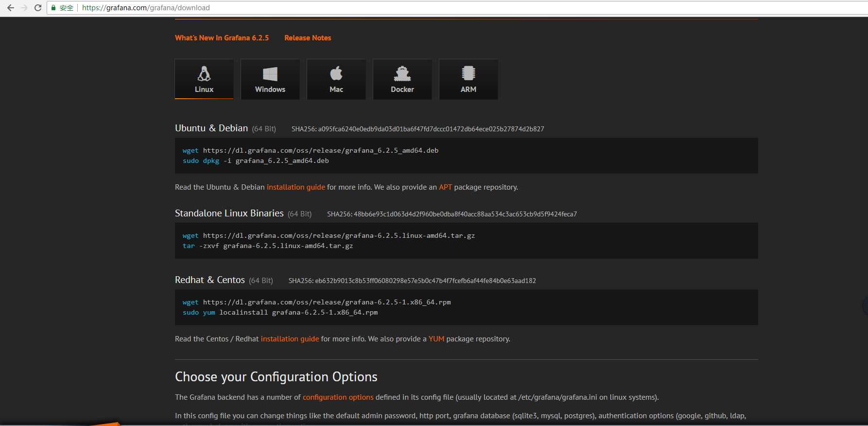Click the Standalone Linux Binaries heading
The height and width of the screenshot is (426, 868).
229,213
